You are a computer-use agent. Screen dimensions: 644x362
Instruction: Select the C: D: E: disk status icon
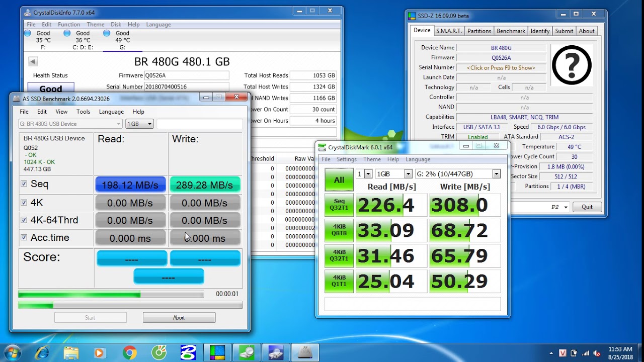pyautogui.click(x=67, y=33)
